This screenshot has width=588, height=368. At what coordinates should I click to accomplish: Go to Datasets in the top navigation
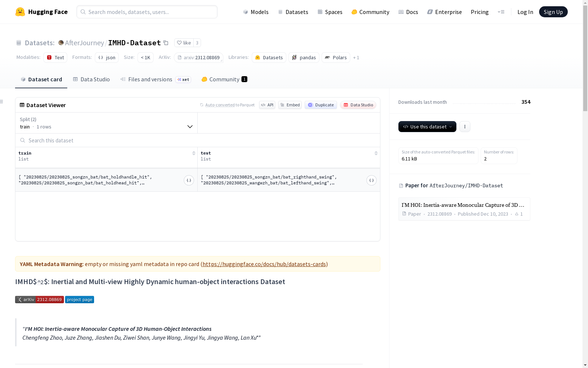[293, 12]
